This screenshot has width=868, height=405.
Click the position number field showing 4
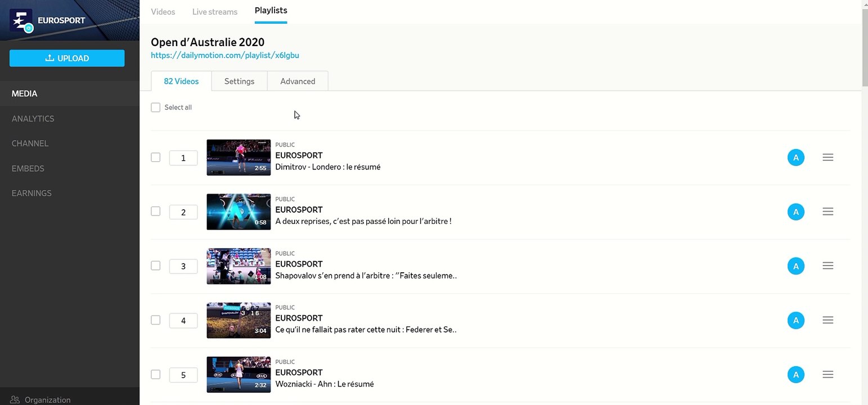click(183, 321)
